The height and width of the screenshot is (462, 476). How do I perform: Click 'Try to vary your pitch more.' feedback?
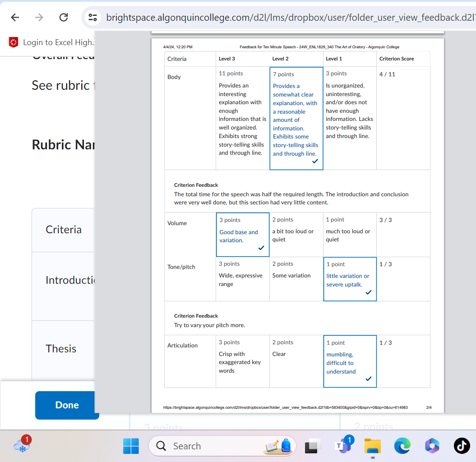[209, 325]
